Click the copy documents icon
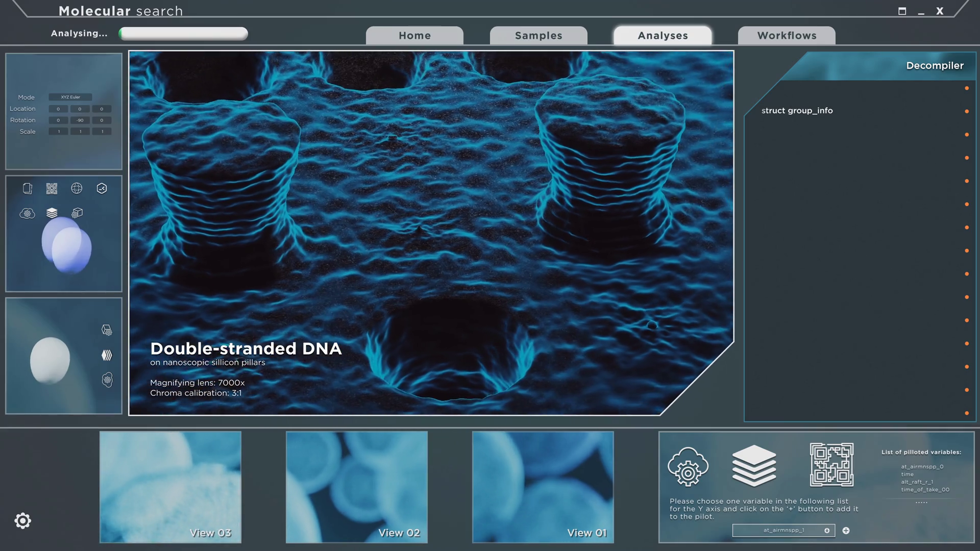This screenshot has width=980, height=551. click(x=28, y=189)
